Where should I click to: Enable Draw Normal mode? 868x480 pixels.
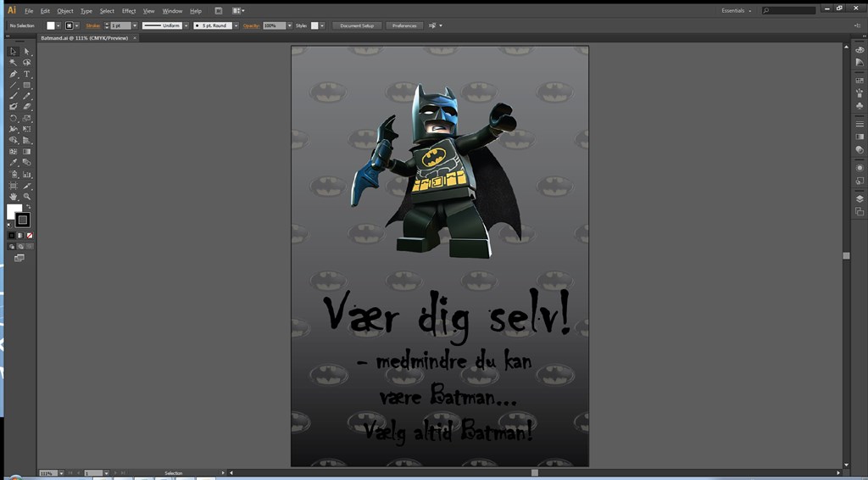pyautogui.click(x=12, y=247)
